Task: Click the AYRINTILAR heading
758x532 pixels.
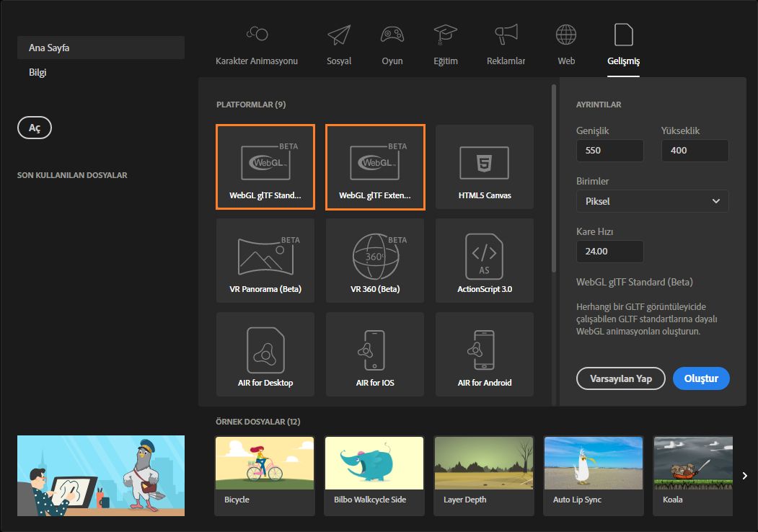Action: pyautogui.click(x=599, y=105)
